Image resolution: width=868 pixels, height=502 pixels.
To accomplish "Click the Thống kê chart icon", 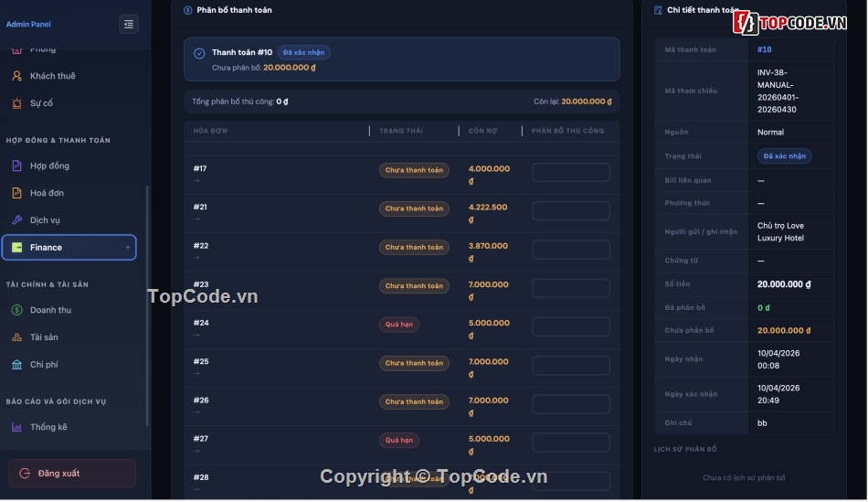I will [17, 427].
